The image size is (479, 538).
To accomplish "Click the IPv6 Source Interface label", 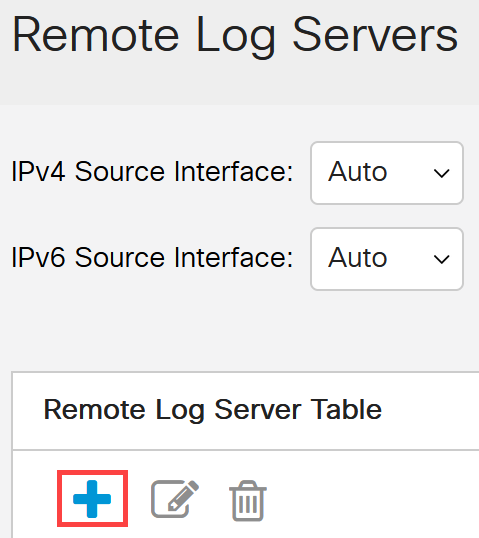I will pyautogui.click(x=152, y=258).
